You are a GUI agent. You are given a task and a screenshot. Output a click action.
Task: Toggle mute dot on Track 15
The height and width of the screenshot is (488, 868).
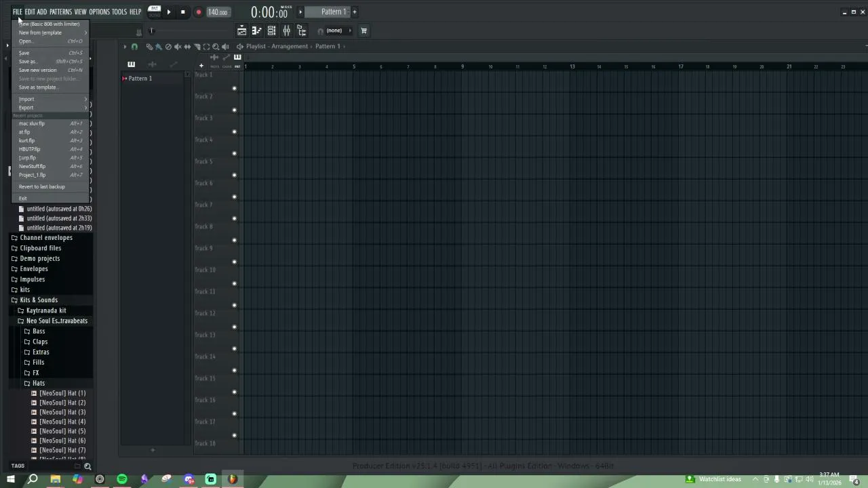coord(235,392)
